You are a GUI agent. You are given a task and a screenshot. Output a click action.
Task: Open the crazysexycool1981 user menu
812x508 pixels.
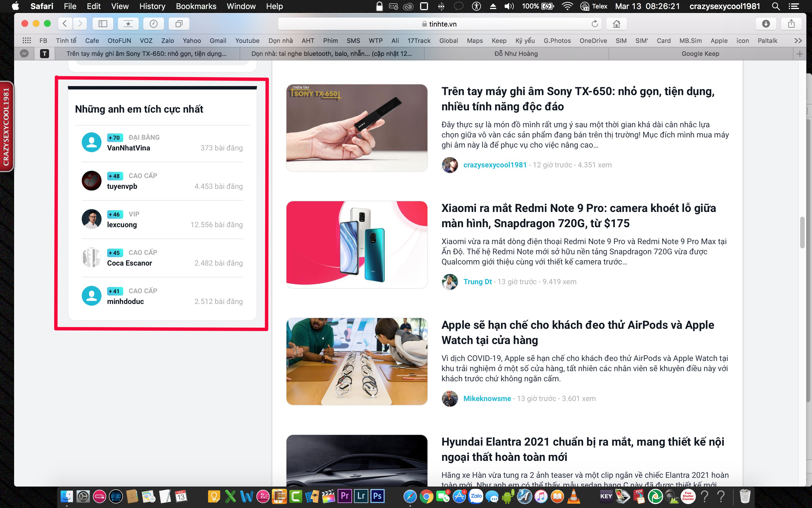point(724,6)
